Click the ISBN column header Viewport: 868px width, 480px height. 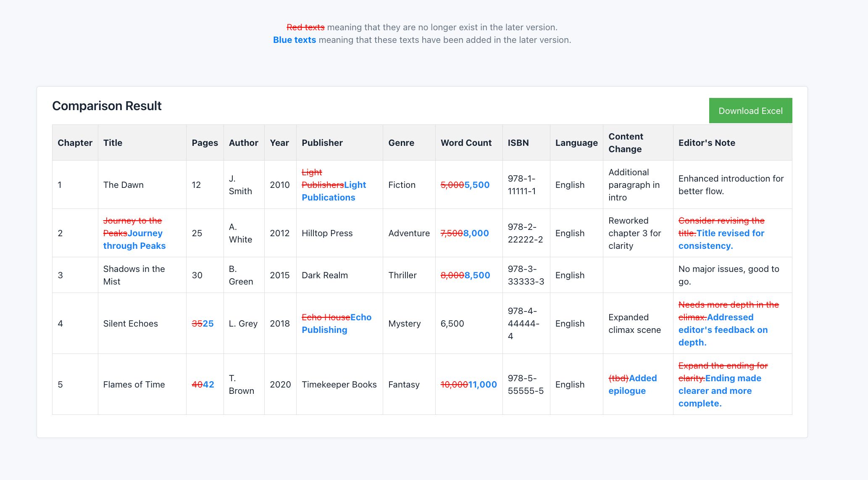coord(518,142)
